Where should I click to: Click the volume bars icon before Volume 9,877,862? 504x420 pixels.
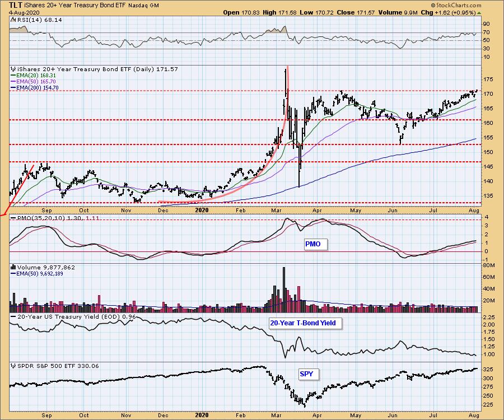13,267
